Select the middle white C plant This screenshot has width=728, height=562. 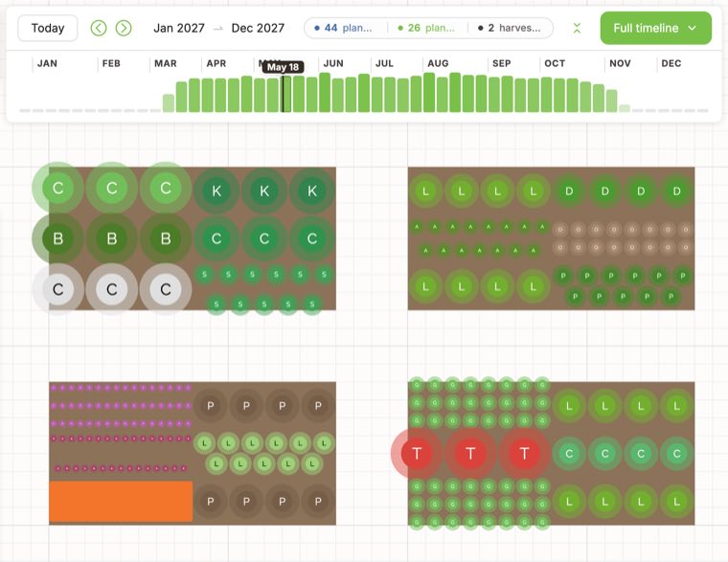[112, 289]
